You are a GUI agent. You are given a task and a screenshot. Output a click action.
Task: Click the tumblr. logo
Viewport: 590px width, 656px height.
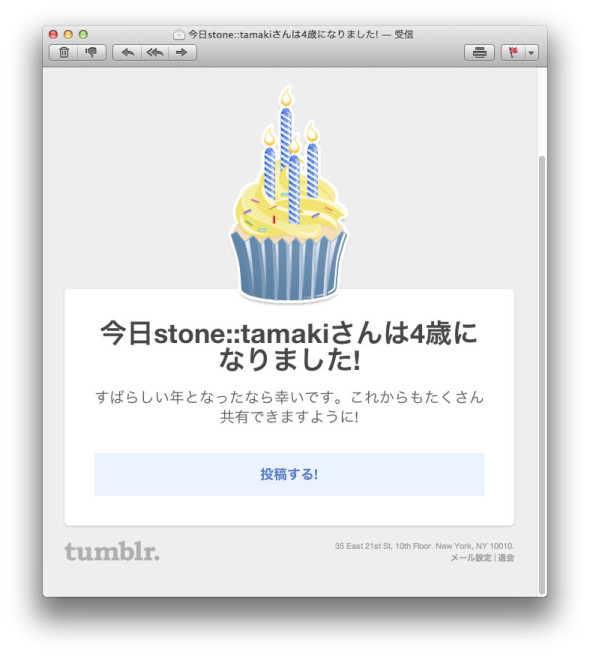[112, 551]
